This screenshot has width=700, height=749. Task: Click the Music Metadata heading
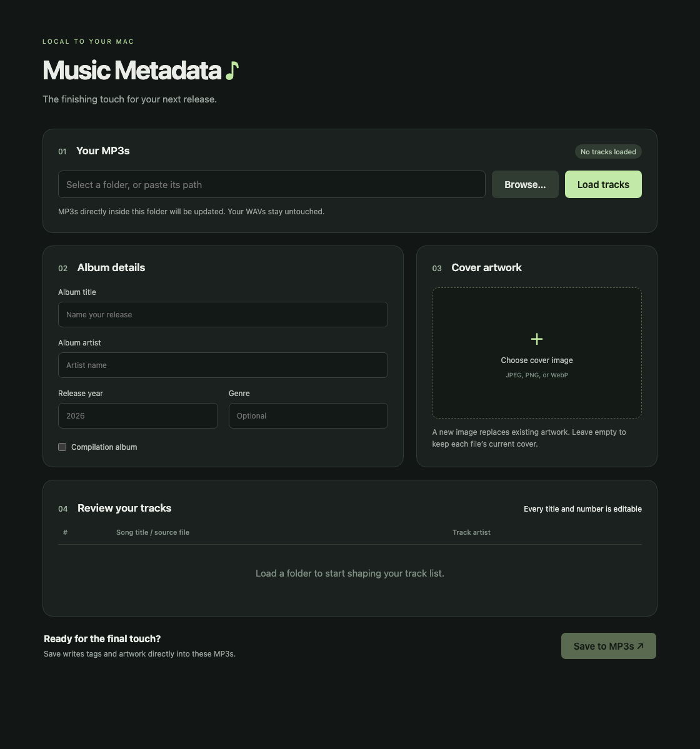pos(132,71)
